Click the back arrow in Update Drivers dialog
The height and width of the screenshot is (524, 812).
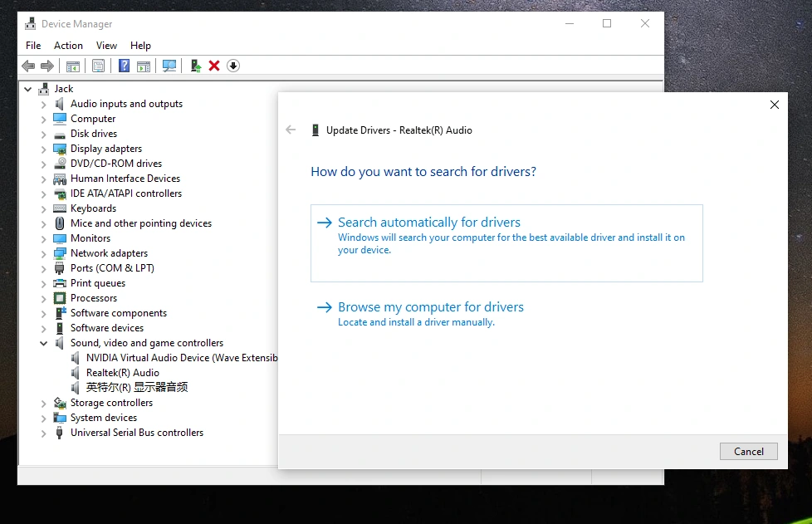pos(291,130)
